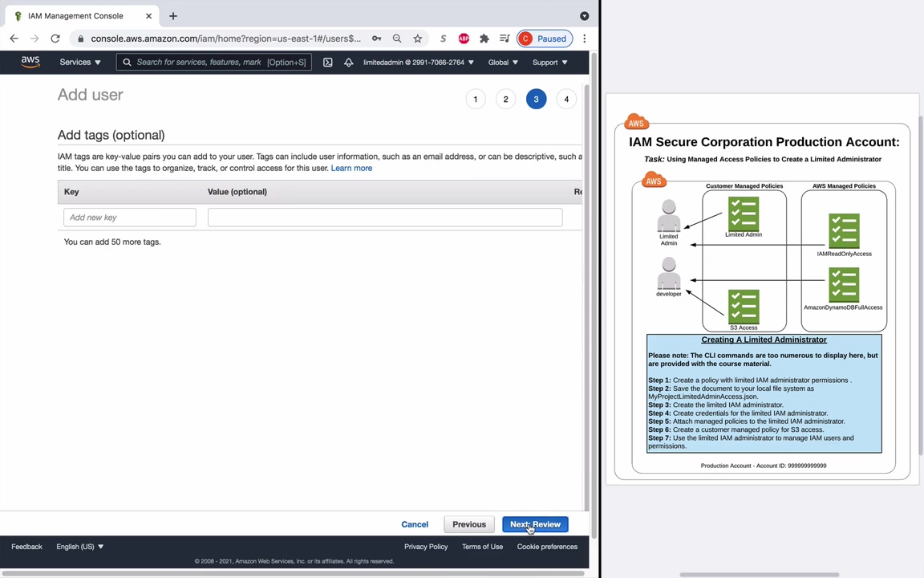Image resolution: width=924 pixels, height=578 pixels.
Task: Open the Privacy Policy link
Action: [426, 547]
